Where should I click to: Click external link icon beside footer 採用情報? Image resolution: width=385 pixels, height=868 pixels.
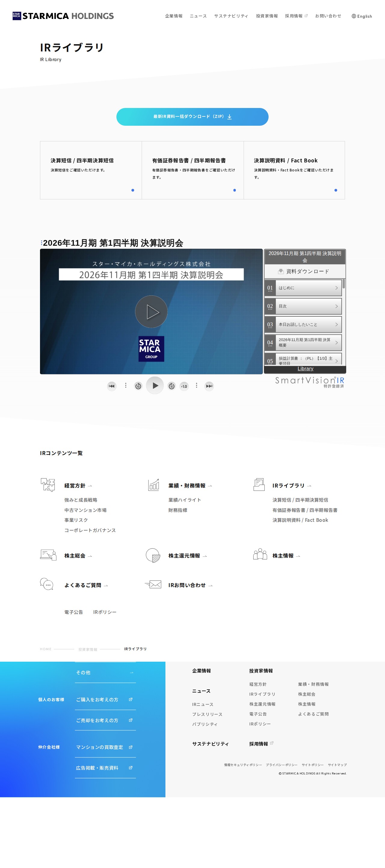click(272, 743)
